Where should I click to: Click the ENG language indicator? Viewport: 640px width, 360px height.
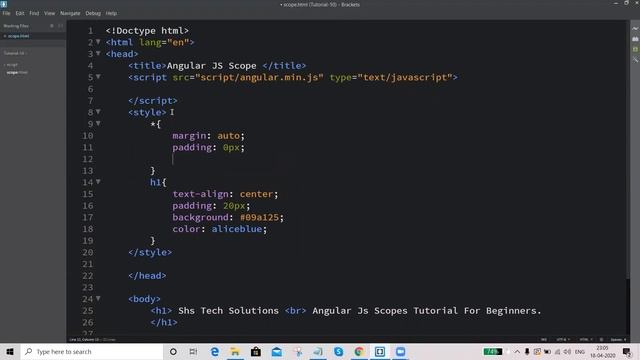[x=580, y=351]
